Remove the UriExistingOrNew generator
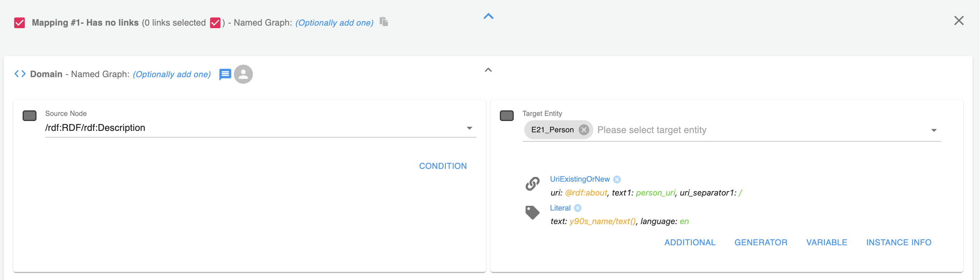This screenshot has height=280, width=980. [617, 179]
